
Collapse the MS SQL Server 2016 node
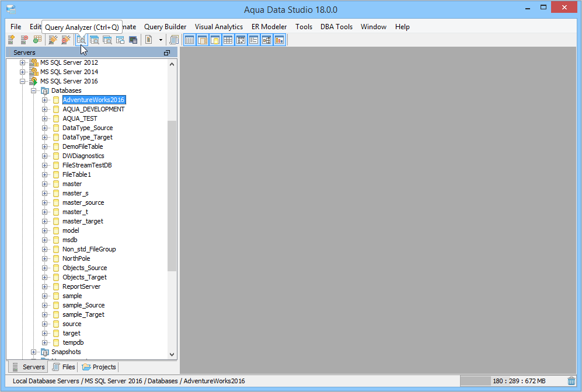click(22, 81)
